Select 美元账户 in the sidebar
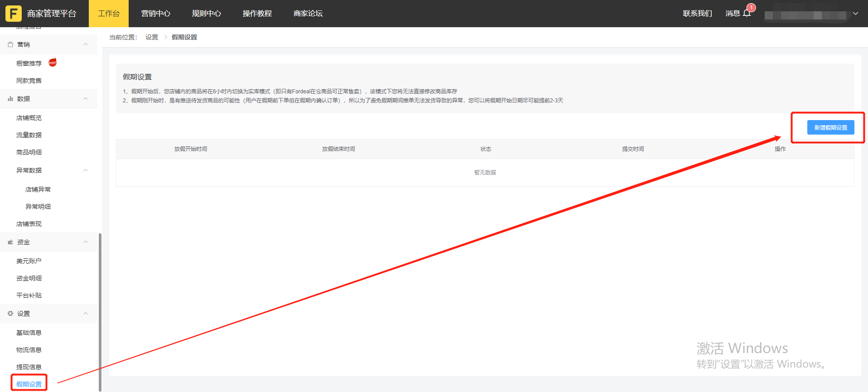868x392 pixels. point(29,261)
